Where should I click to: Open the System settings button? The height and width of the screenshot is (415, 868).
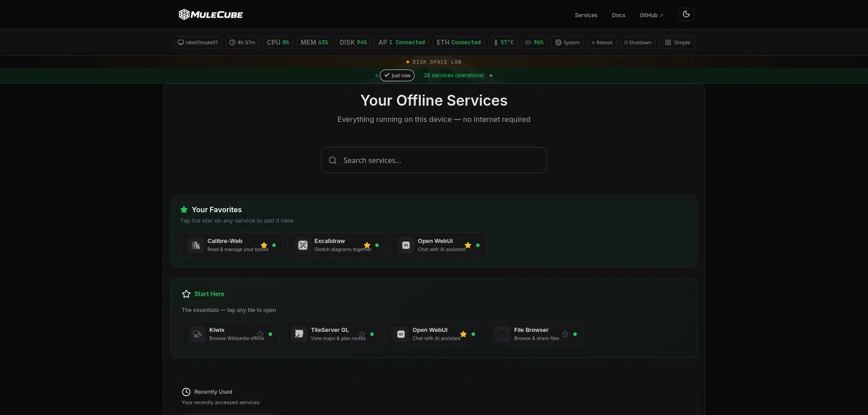pyautogui.click(x=567, y=42)
